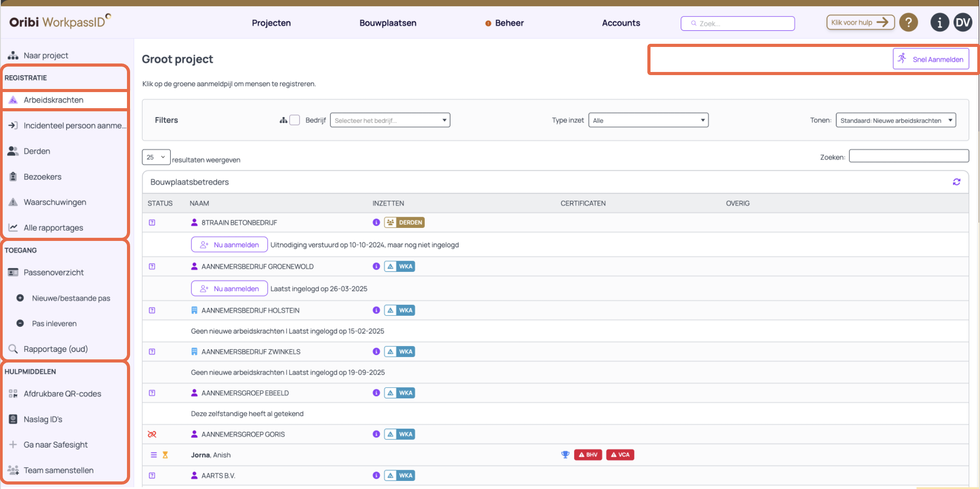This screenshot has width=980, height=489.
Task: Toggle the Bedrijf filter checkbox
Action: 295,120
